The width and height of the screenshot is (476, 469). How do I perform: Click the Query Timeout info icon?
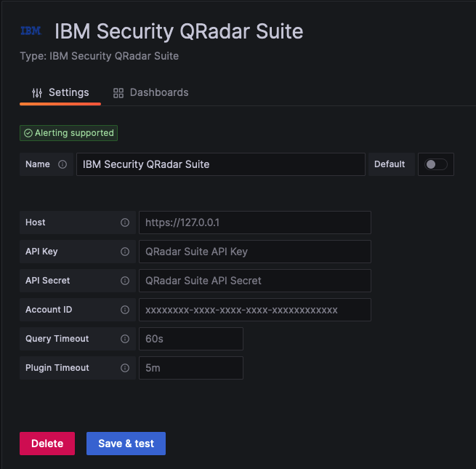click(125, 339)
